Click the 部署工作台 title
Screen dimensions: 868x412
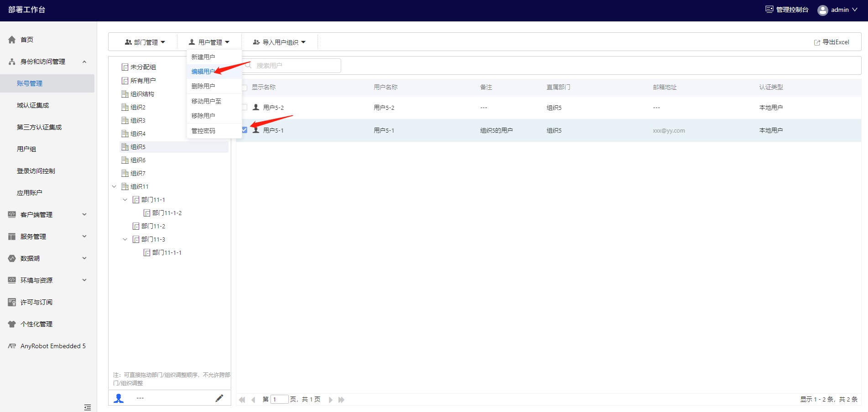pos(27,10)
